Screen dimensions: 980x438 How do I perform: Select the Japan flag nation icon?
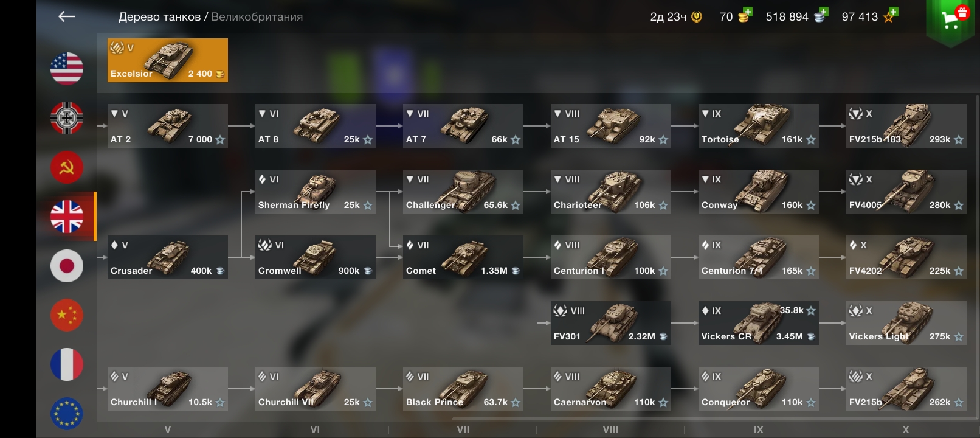(67, 266)
